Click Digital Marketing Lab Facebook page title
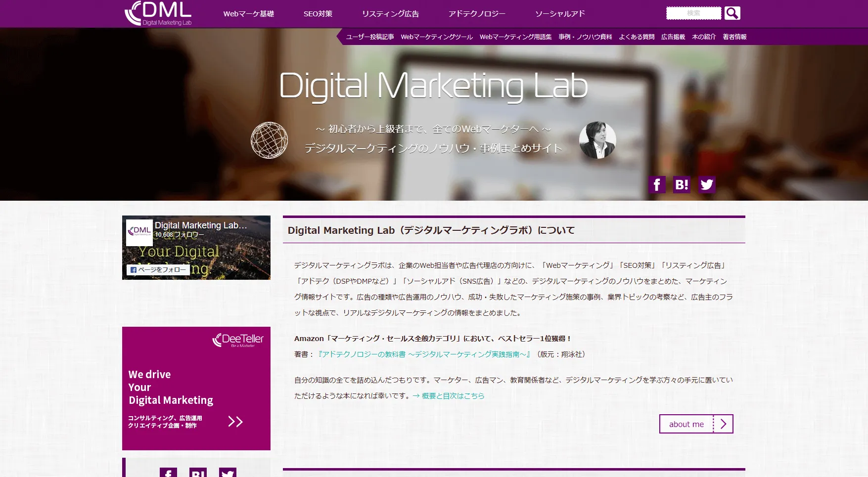Viewport: 868px width, 477px height. click(201, 225)
